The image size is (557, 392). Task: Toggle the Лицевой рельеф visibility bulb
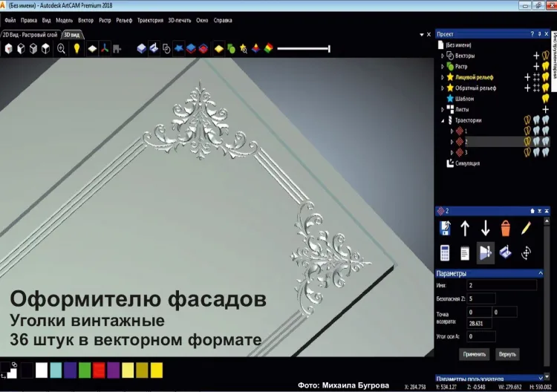545,77
